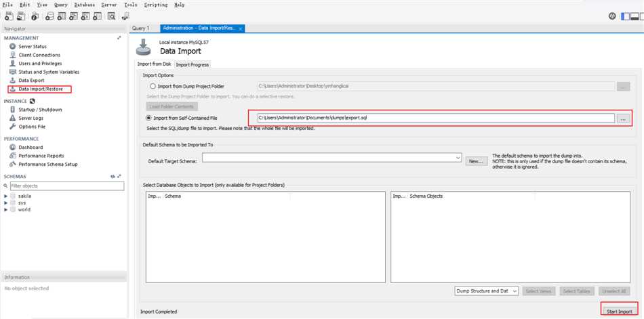Image resolution: width=644 pixels, height=319 pixels.
Task: Refresh schemas list icon
Action: (x=113, y=176)
